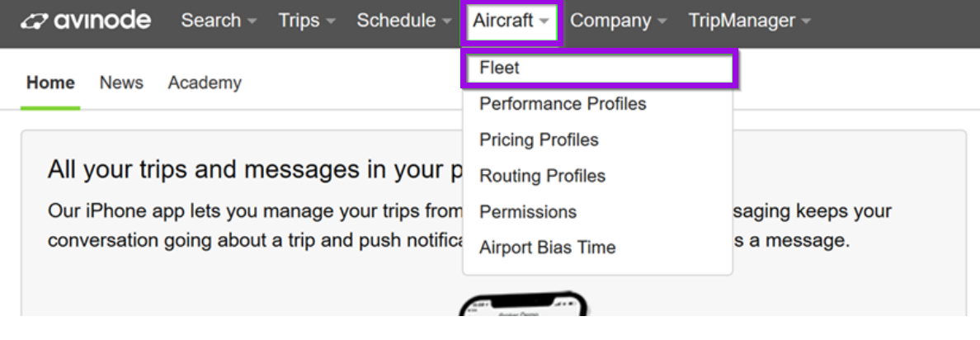Open Pricing Profiles
Viewport: 980px width, 340px height.
[x=539, y=140]
